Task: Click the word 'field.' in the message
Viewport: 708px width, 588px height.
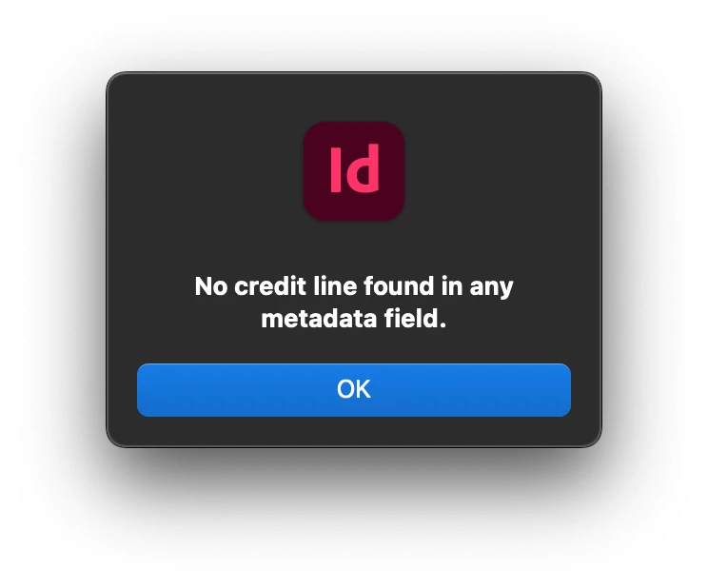Action: [416, 319]
